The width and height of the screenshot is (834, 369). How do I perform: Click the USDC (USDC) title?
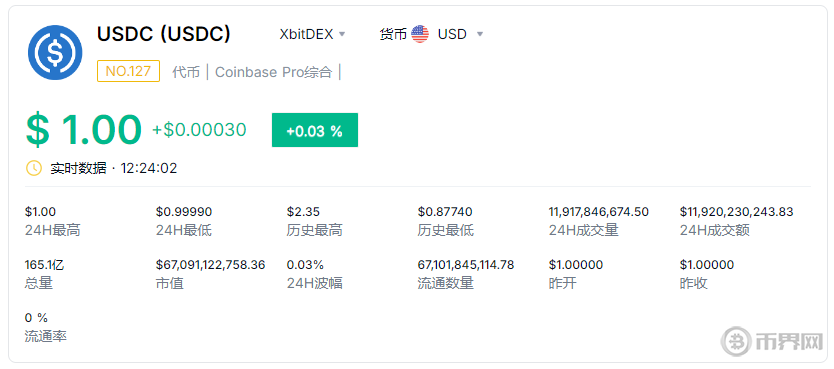pyautogui.click(x=164, y=34)
